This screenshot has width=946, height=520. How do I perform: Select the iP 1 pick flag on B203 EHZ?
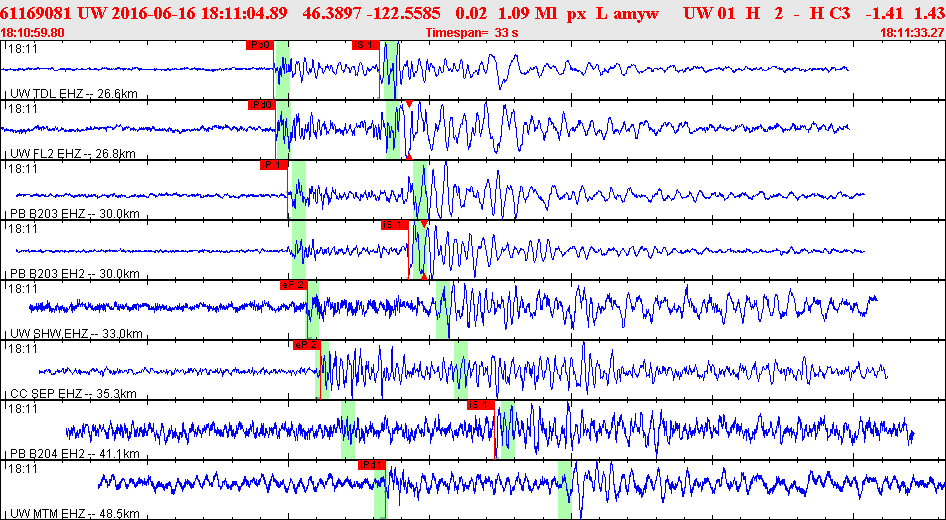(x=273, y=165)
